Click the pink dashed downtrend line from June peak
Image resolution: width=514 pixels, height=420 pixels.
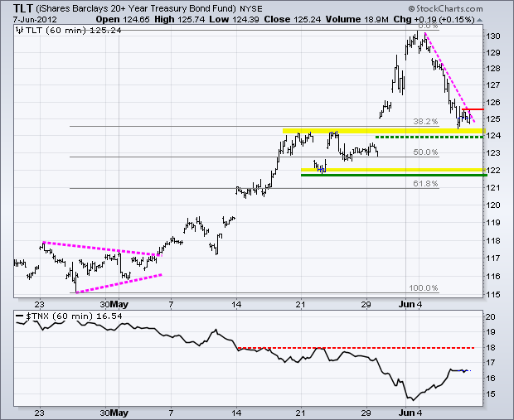[449, 78]
